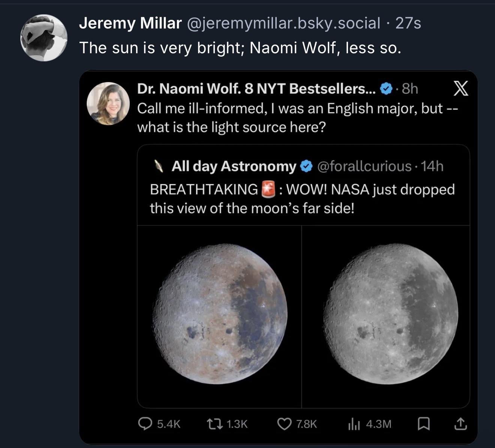The height and width of the screenshot is (448, 495).
Task: Click the @forallcurious handle
Action: (364, 166)
